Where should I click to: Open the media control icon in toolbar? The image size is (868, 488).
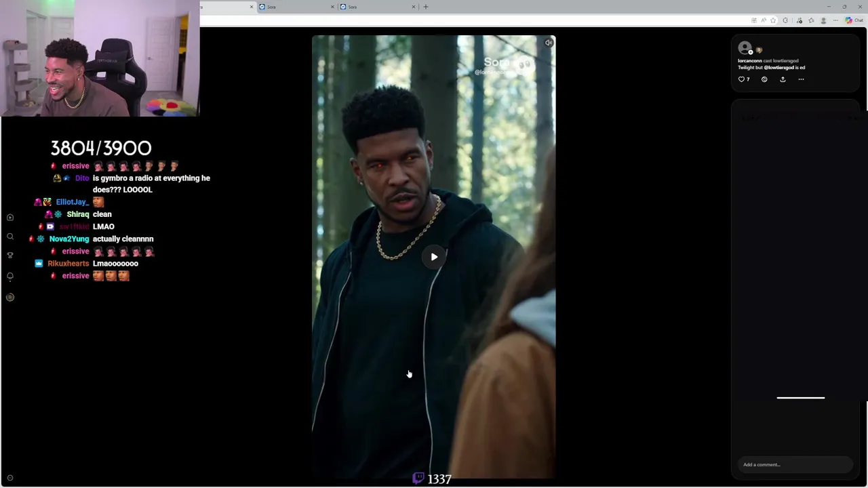tap(800, 20)
